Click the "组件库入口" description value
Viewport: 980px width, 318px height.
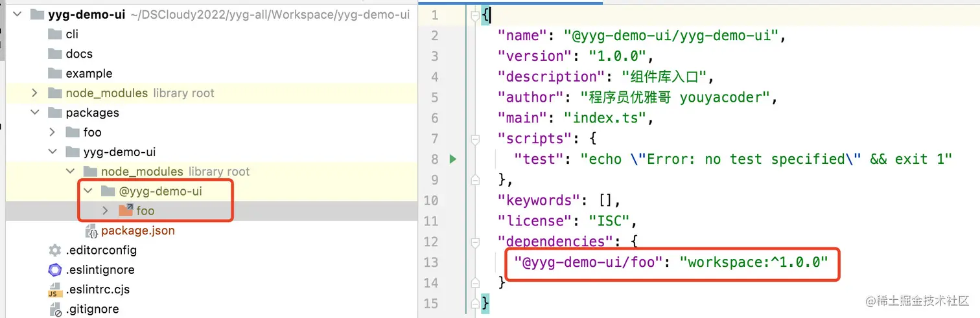click(x=664, y=76)
